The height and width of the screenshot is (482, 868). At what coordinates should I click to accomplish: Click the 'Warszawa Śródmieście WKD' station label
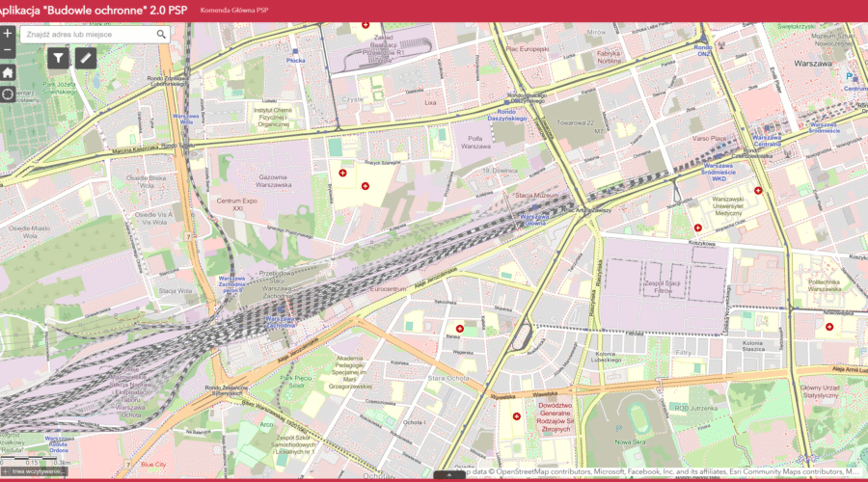pyautogui.click(x=719, y=173)
